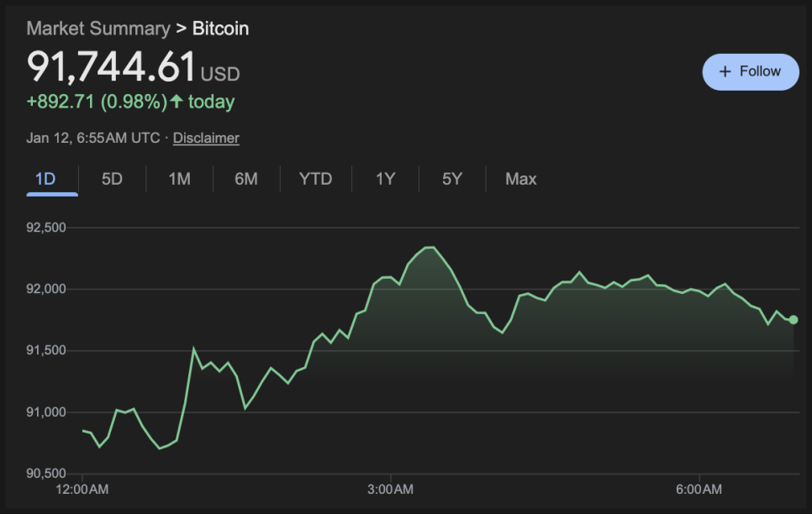Click the plus icon on Follow button
The height and width of the screenshot is (514, 812).
725,71
